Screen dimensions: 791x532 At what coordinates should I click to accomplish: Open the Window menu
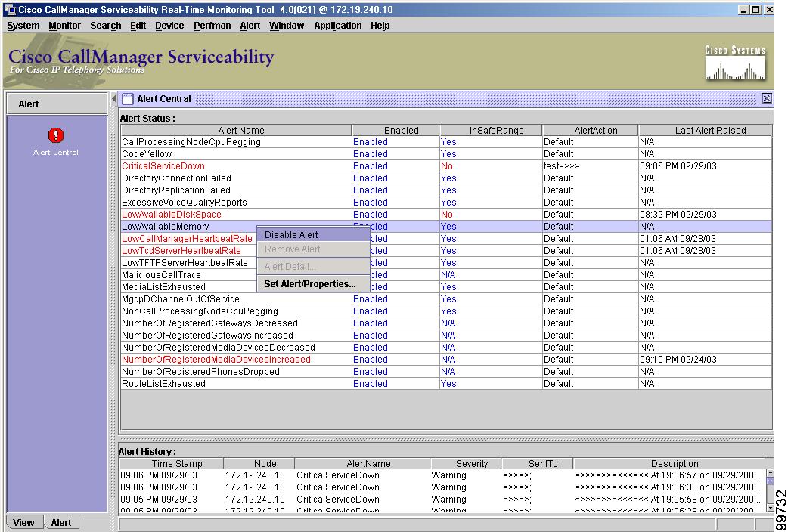pyautogui.click(x=287, y=26)
